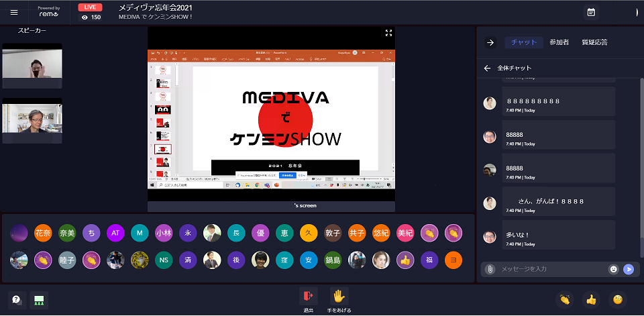644x316 pixels.
Task: Click the 共子 attendee avatar
Action: click(357, 233)
